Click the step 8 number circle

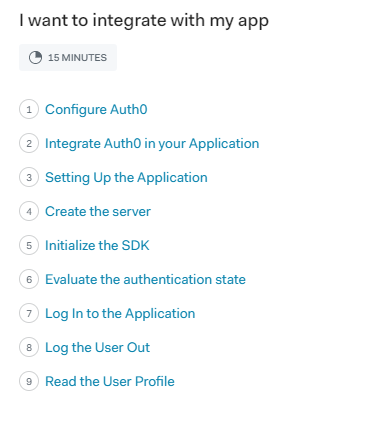click(29, 347)
